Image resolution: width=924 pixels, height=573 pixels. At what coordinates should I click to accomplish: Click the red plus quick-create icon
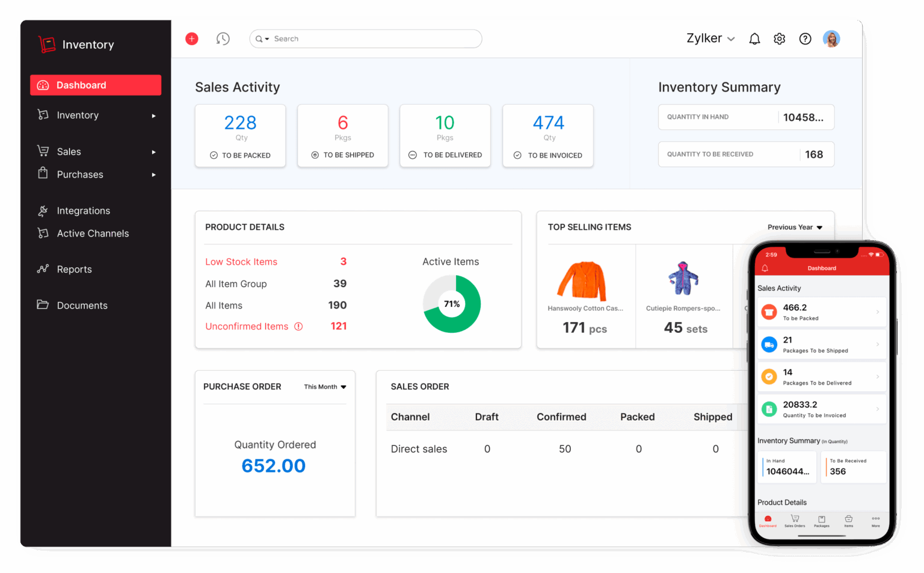click(x=192, y=39)
